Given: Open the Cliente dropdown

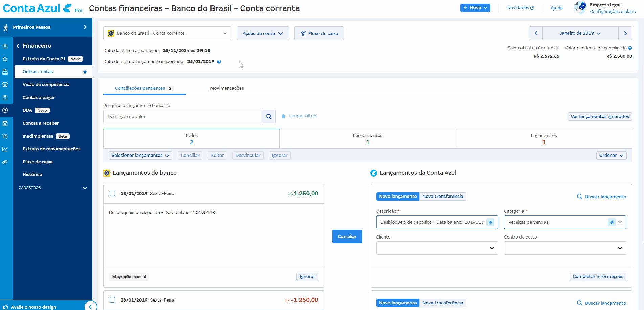Looking at the screenshot, I should point(437,248).
